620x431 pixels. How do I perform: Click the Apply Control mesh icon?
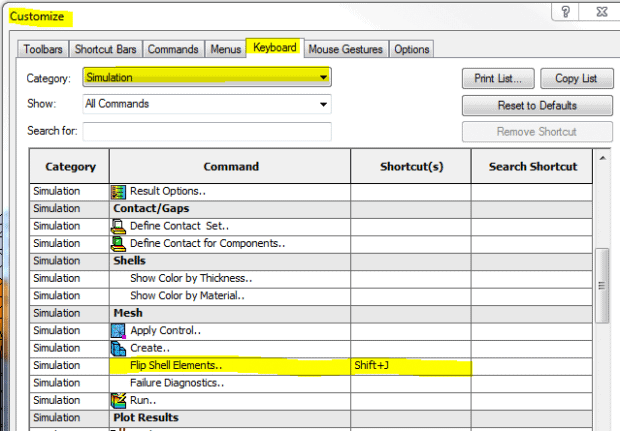tap(119, 330)
